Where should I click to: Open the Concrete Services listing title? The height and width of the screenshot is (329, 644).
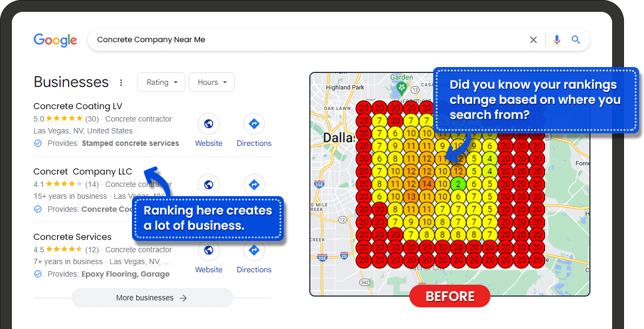point(72,237)
